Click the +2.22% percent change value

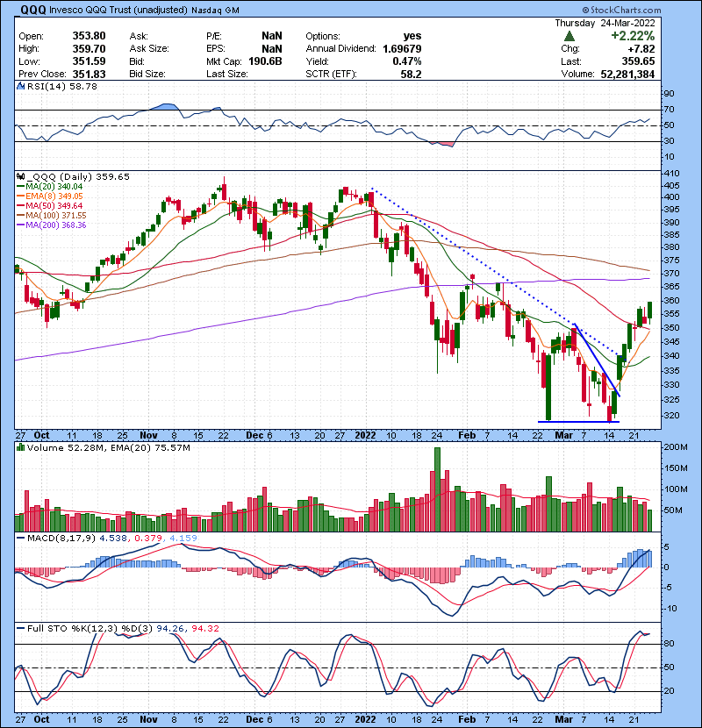coord(633,36)
